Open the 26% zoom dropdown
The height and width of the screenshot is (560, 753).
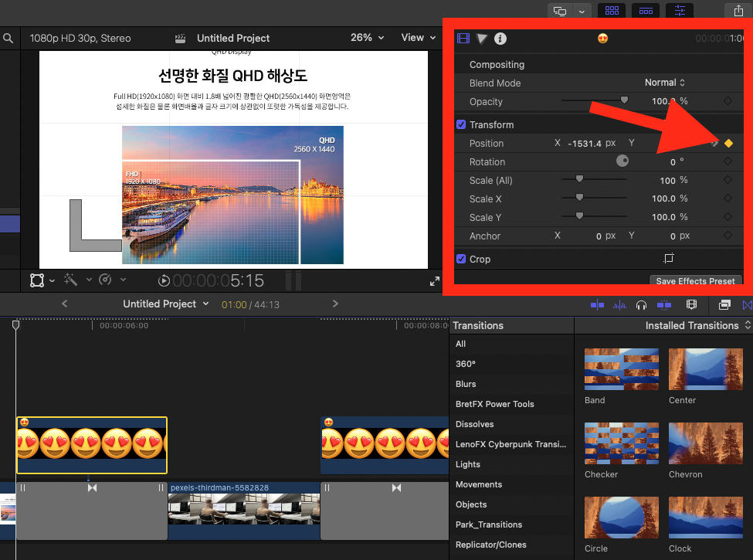coord(368,37)
